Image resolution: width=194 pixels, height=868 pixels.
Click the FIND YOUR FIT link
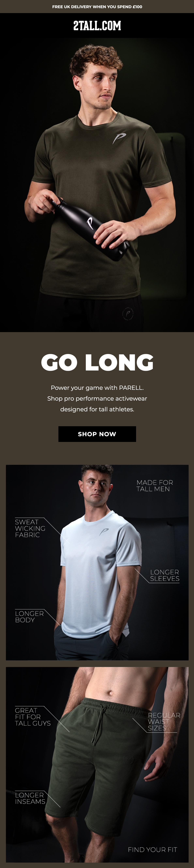(152, 850)
